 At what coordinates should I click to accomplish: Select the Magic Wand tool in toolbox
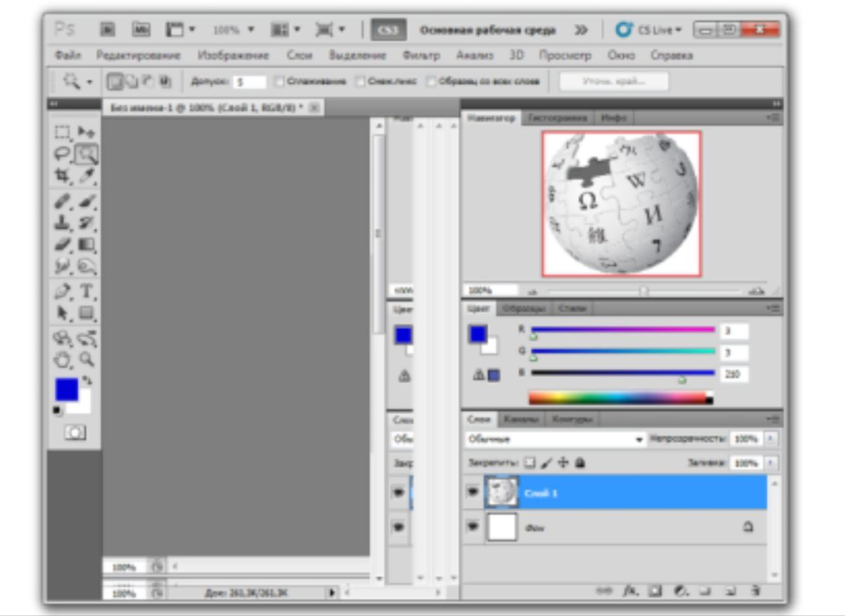click(x=87, y=154)
